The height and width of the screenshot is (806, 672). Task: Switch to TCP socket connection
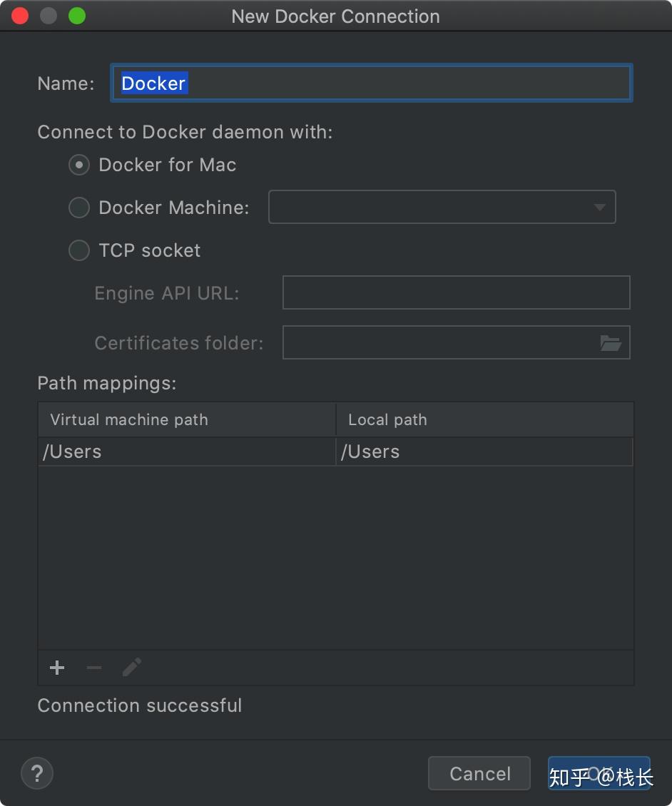tap(79, 250)
